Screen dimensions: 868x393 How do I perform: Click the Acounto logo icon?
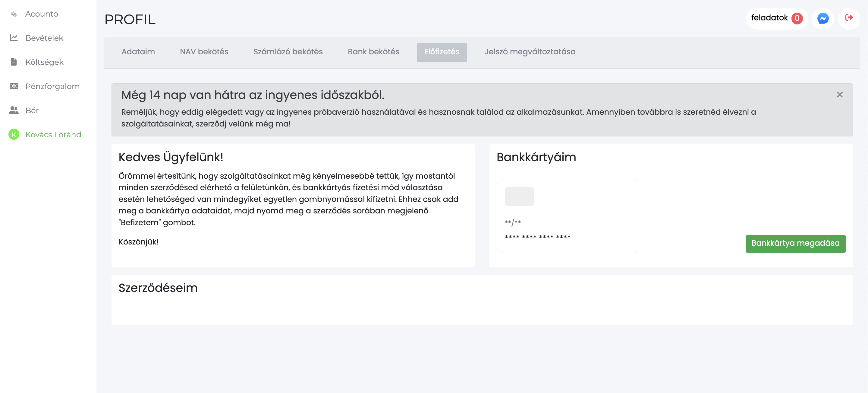tap(14, 14)
